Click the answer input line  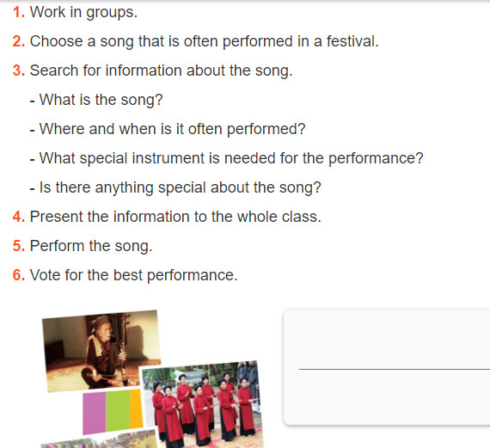[x=395, y=369]
